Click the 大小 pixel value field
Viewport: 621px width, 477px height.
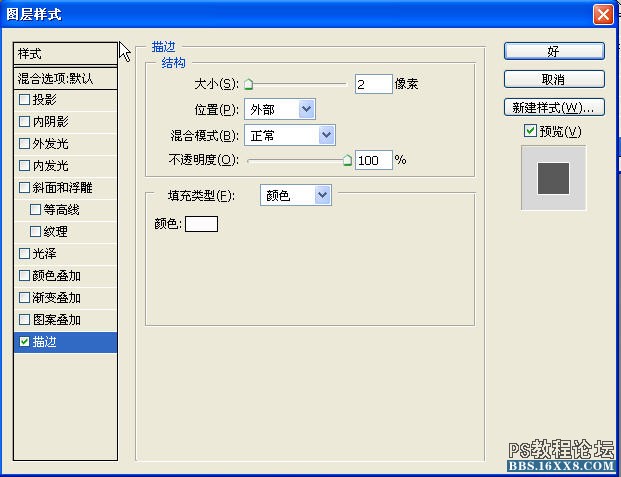pos(373,84)
